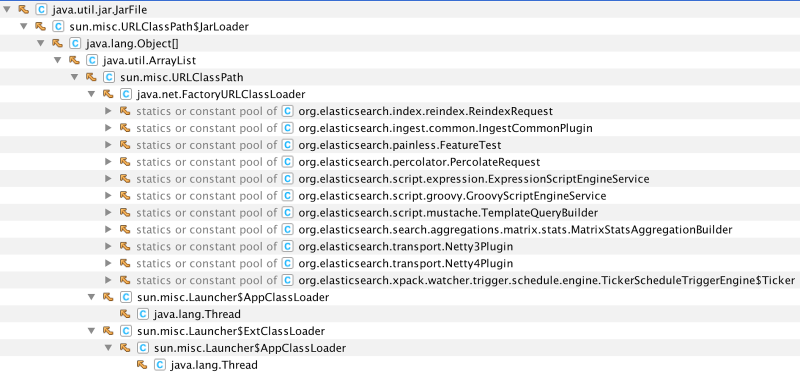Screen dimensions: 800x373
Task: Expand the TickerScheduleTriggerEngine$Ticker statics row
Action: [x=108, y=280]
